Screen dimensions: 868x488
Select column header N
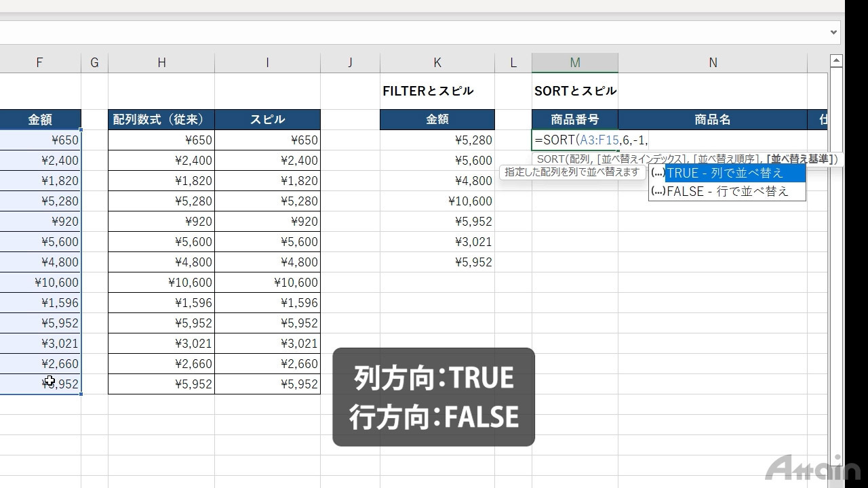[712, 63]
